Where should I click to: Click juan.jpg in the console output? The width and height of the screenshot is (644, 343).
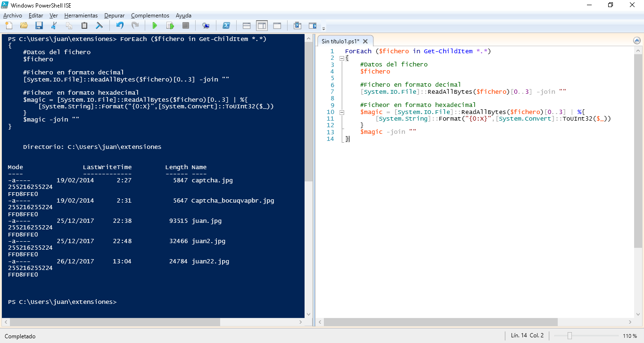point(206,221)
